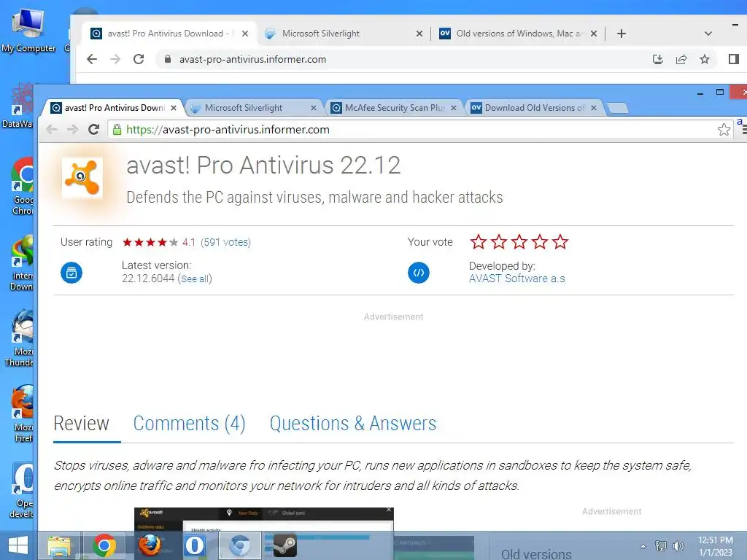Click install/download icon in back Chrome toolbar
The height and width of the screenshot is (560, 747).
[x=658, y=59]
